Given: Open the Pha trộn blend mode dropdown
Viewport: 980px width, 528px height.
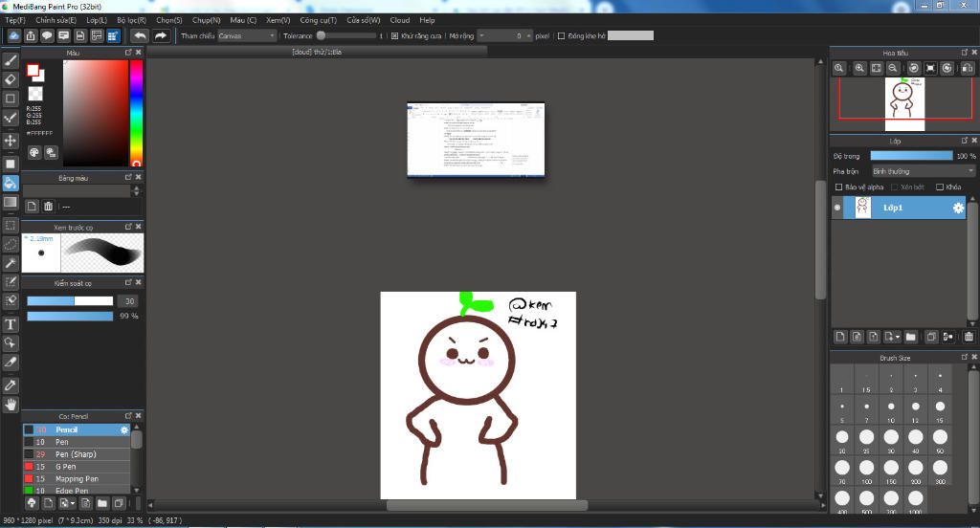Looking at the screenshot, I should 924,171.
